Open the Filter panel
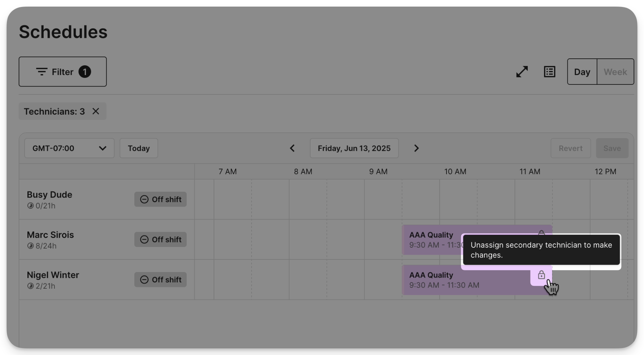This screenshot has height=355, width=644. [62, 72]
